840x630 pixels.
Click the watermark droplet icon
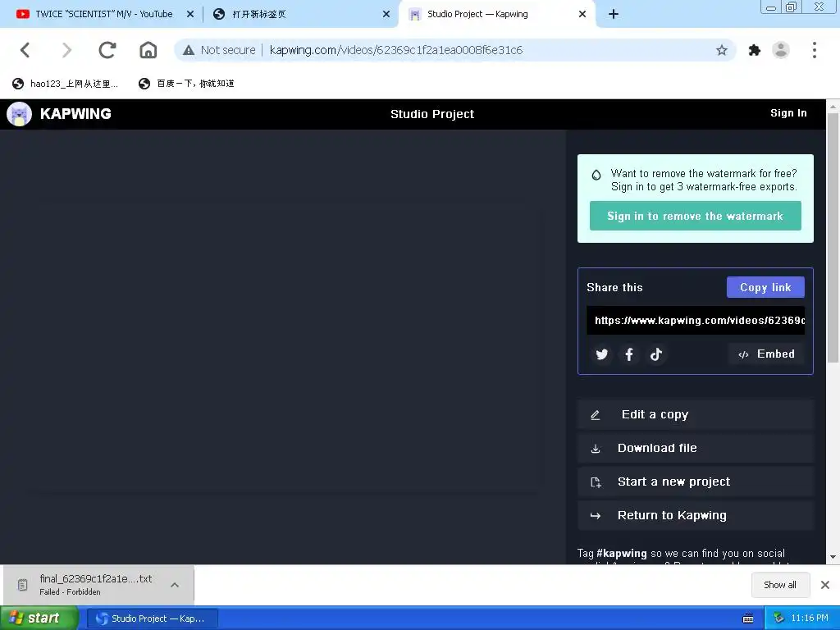(x=596, y=176)
